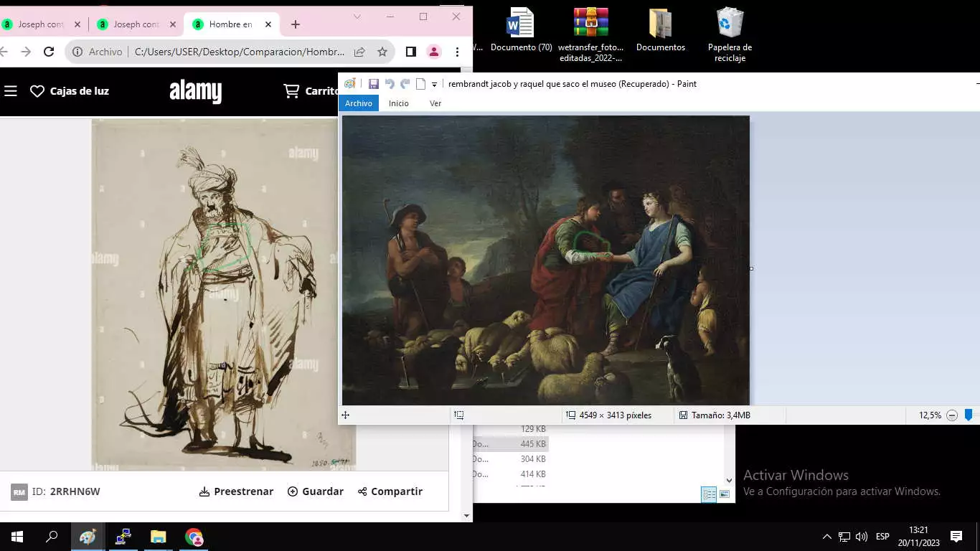980x551 pixels.
Task: Click the Chrome profile avatar icon
Action: point(434,52)
